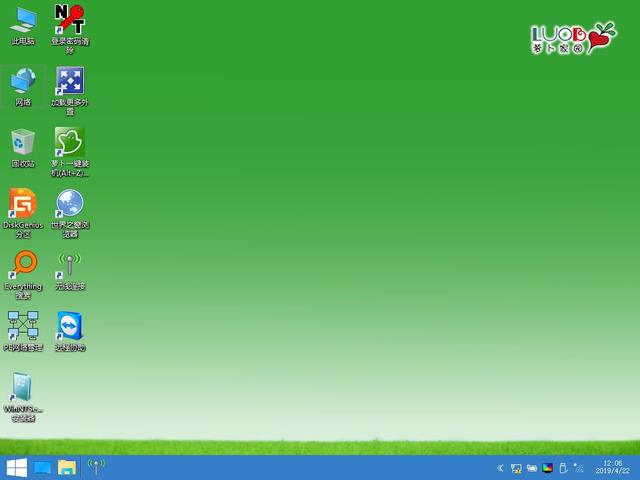Launch the green ghost one-key install icon
640x480 pixels.
[x=70, y=152]
